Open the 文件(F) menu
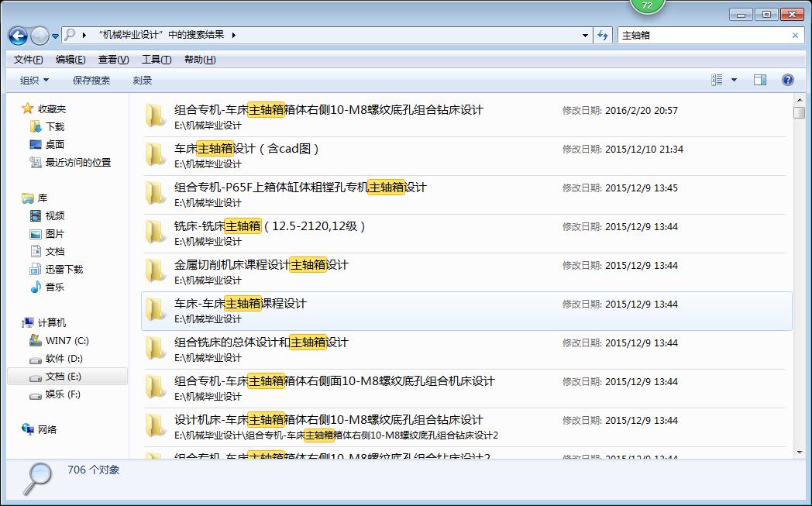The height and width of the screenshot is (506, 812). coord(28,60)
